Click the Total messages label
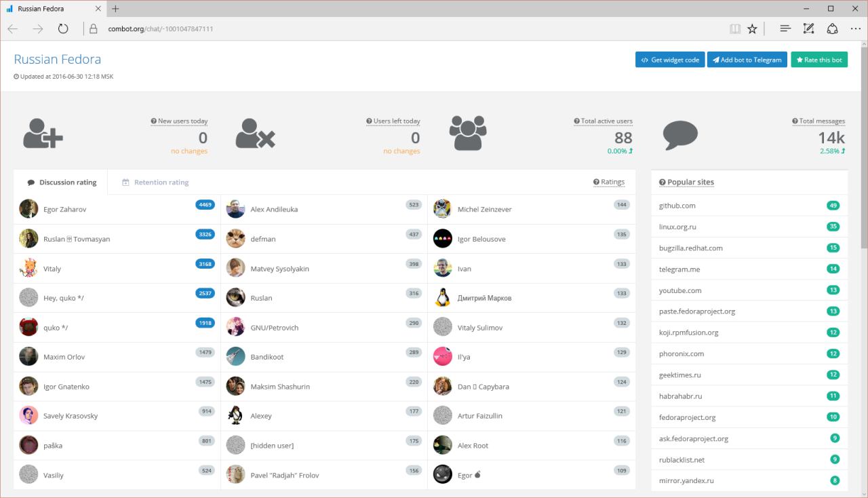The height and width of the screenshot is (498, 868). [x=818, y=121]
